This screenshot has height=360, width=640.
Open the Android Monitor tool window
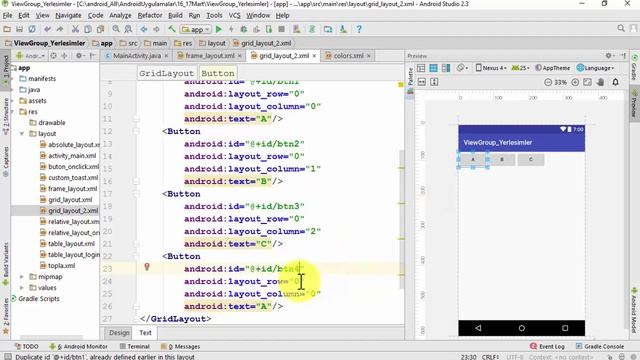click(x=78, y=347)
